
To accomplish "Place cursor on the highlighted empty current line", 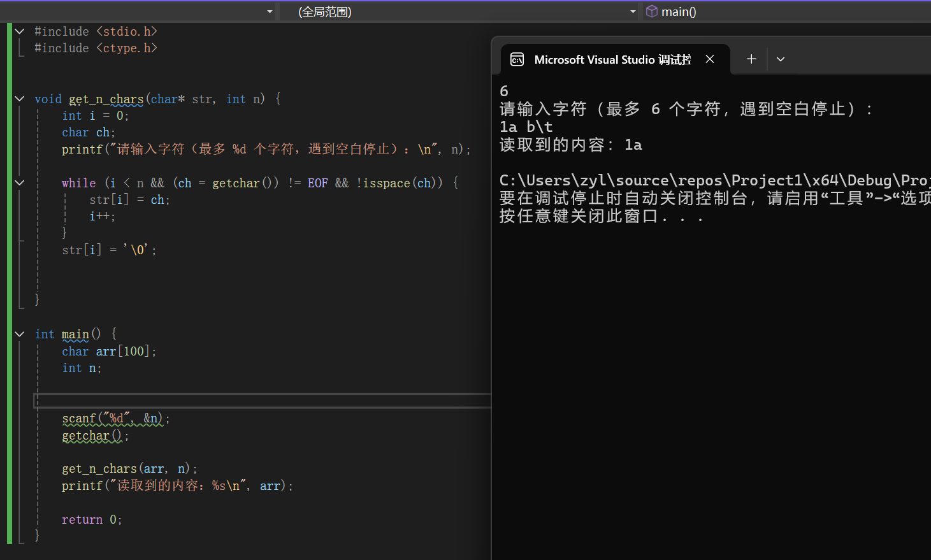I will point(263,401).
